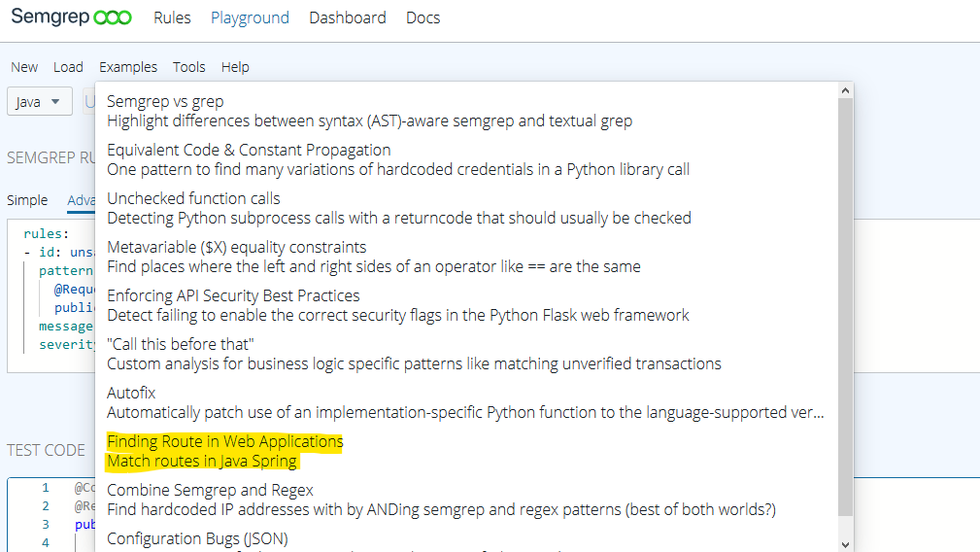Image resolution: width=980 pixels, height=552 pixels.
Task: Pick Metavariable ($X) equality constraints example
Action: [x=237, y=247]
